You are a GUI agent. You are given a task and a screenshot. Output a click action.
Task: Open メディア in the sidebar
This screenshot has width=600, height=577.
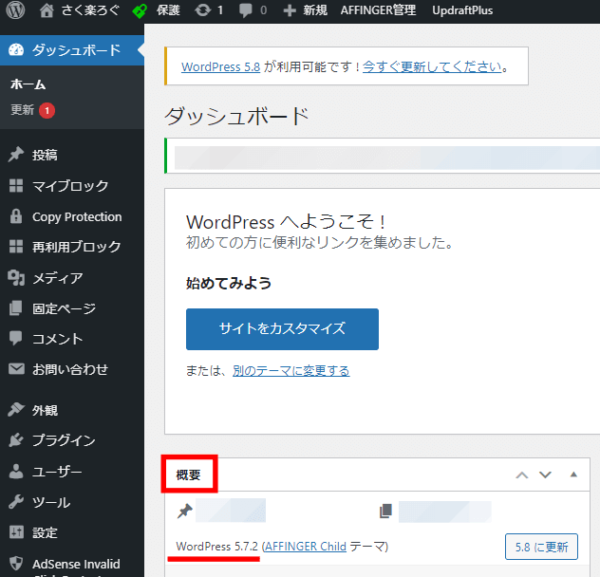58,278
